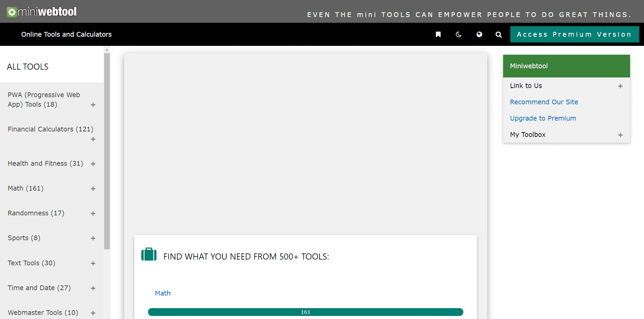Toggle dark mode using the moon icon

click(458, 34)
